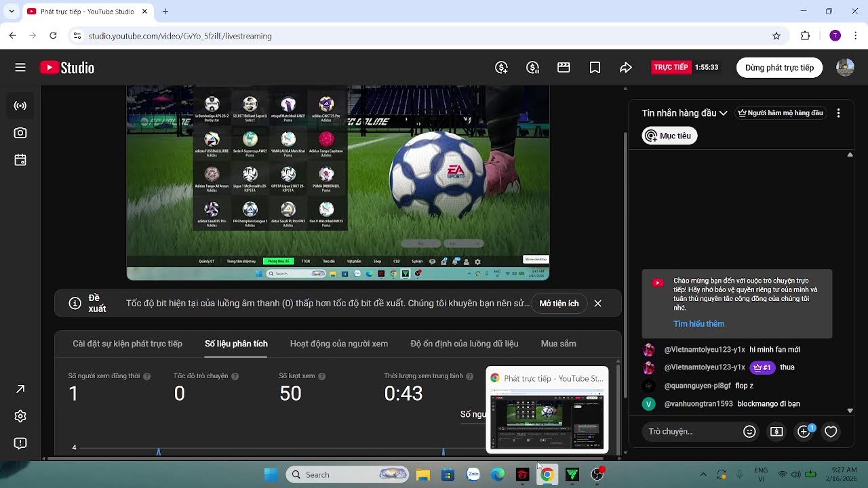
Task: Click the plus poll icon in chat
Action: click(804, 432)
